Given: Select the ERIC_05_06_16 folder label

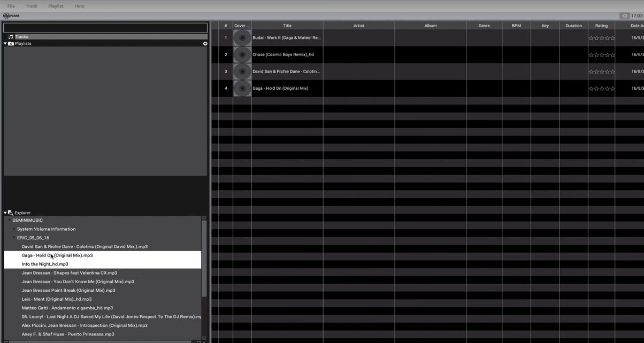Looking at the screenshot, I should point(33,238).
